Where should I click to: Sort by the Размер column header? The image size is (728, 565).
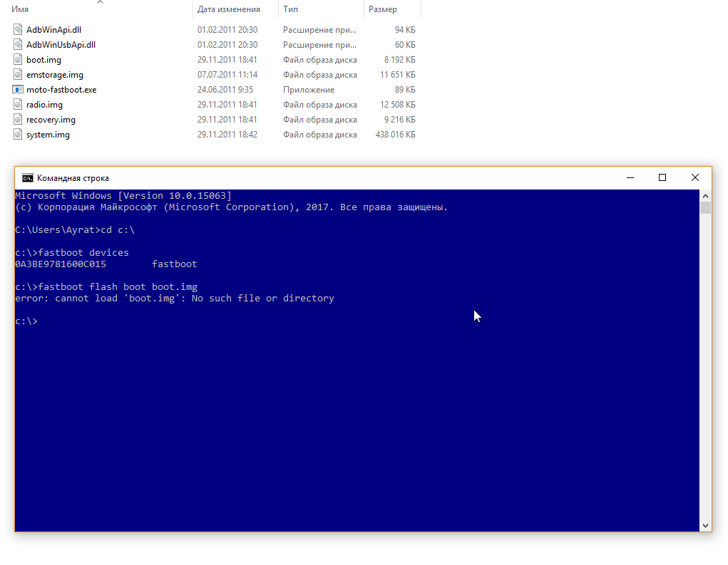click(383, 9)
